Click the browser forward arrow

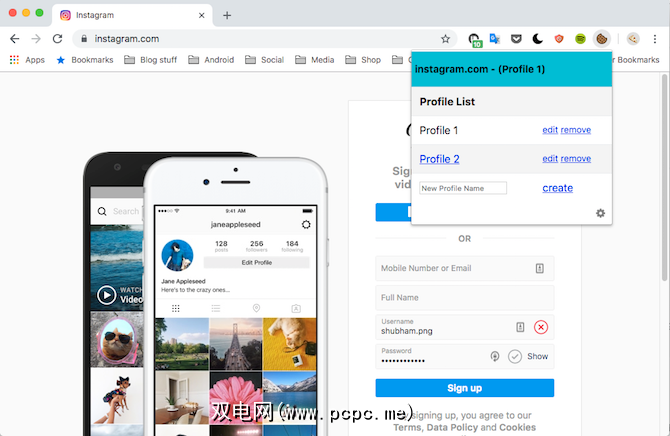tap(36, 39)
